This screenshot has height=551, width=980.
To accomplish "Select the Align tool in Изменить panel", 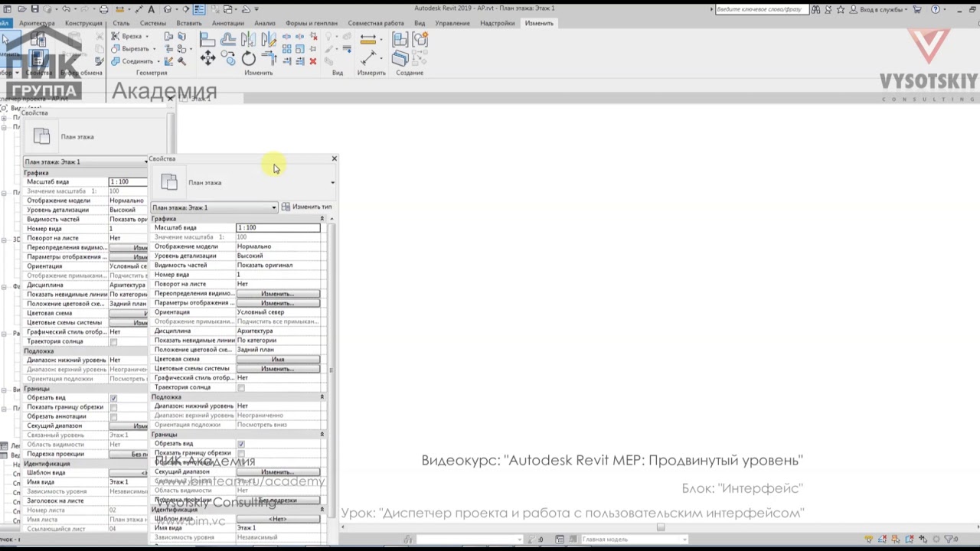I will [x=207, y=39].
